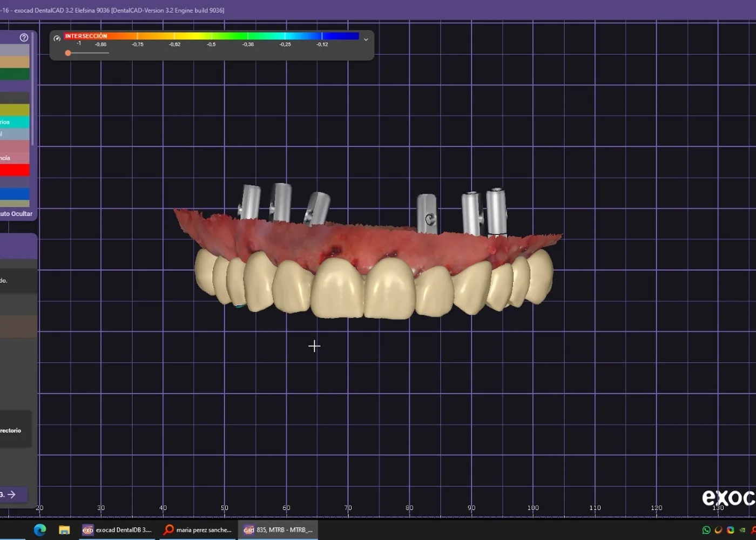
Task: Open the NVIDIA tray icon
Action: pos(742,530)
